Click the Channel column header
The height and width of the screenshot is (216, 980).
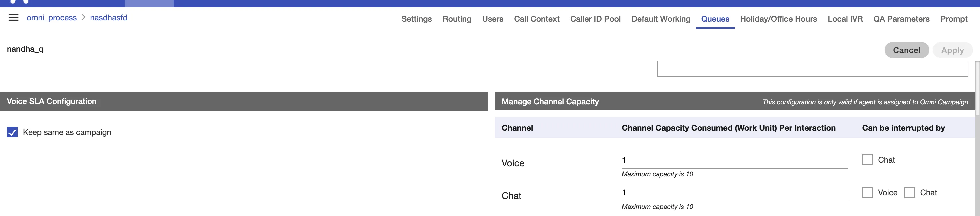(517, 128)
